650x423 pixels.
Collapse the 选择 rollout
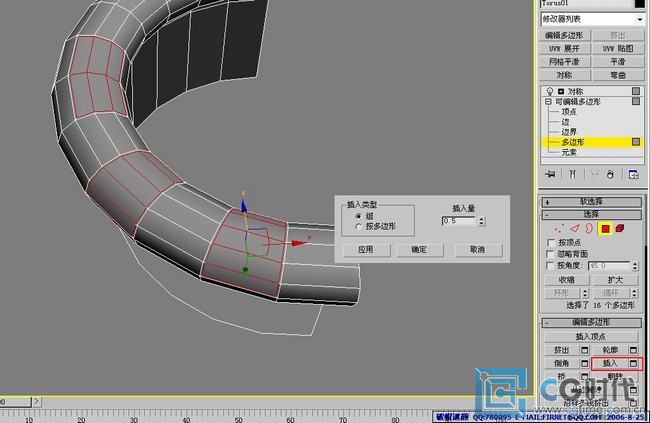click(x=592, y=214)
